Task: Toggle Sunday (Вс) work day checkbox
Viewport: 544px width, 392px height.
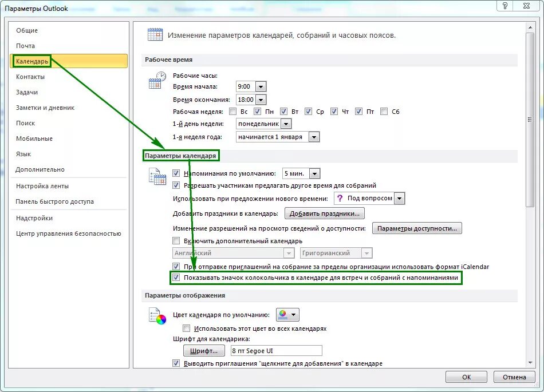Action: 233,111
